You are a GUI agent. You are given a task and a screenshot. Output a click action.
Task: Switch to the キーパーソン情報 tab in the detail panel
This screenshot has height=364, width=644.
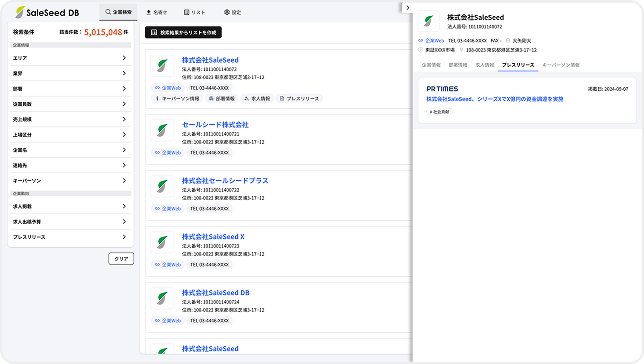pyautogui.click(x=561, y=65)
